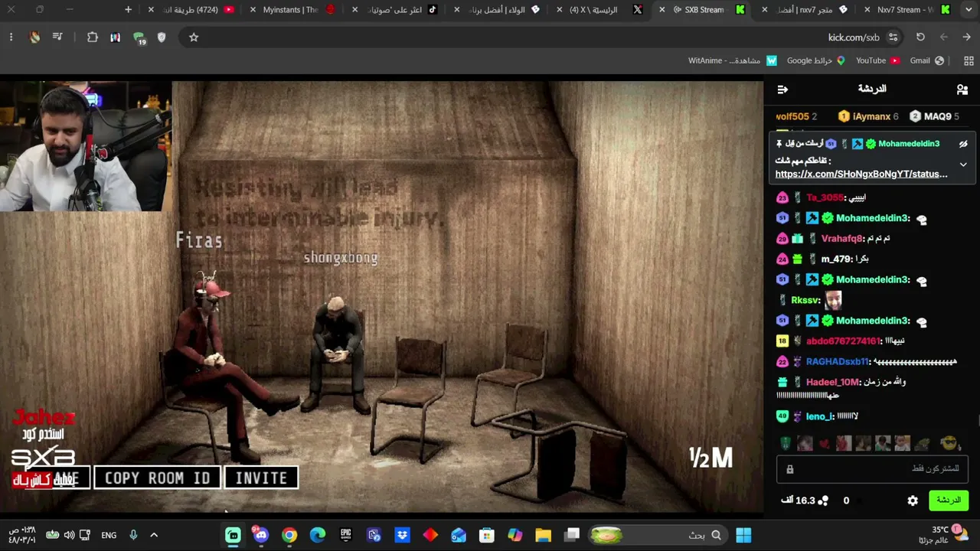Click username Hadeel_10M in chat

point(832,383)
